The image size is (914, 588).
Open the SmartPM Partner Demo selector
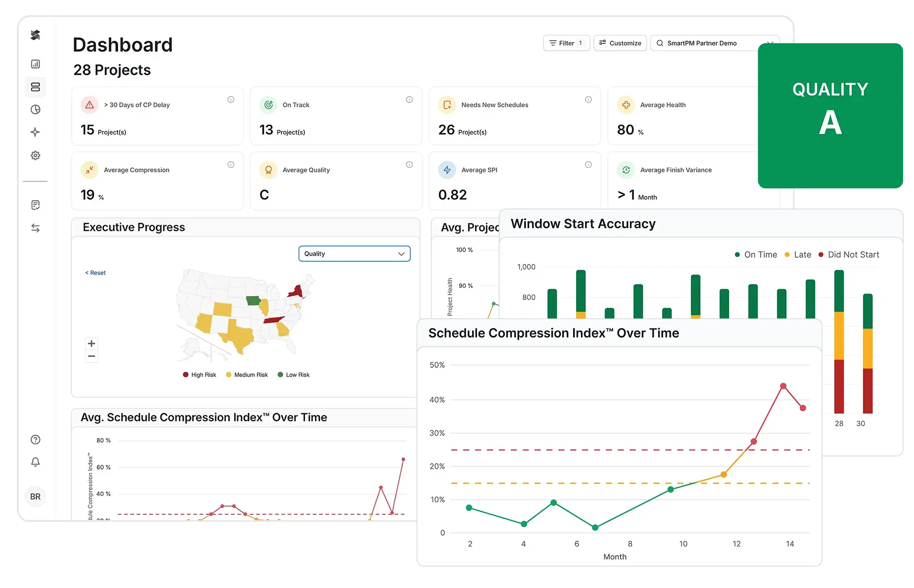[714, 43]
